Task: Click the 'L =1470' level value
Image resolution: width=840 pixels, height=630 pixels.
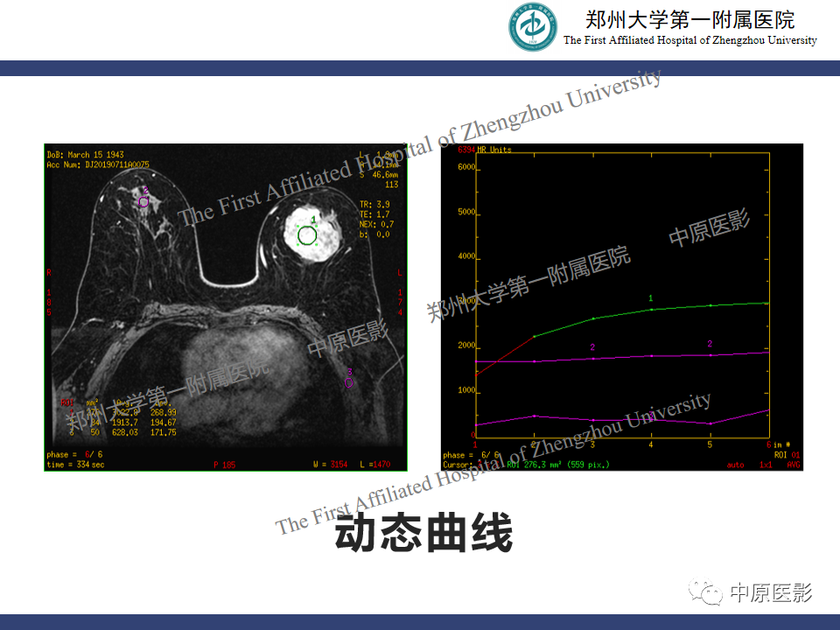Action: tap(375, 464)
